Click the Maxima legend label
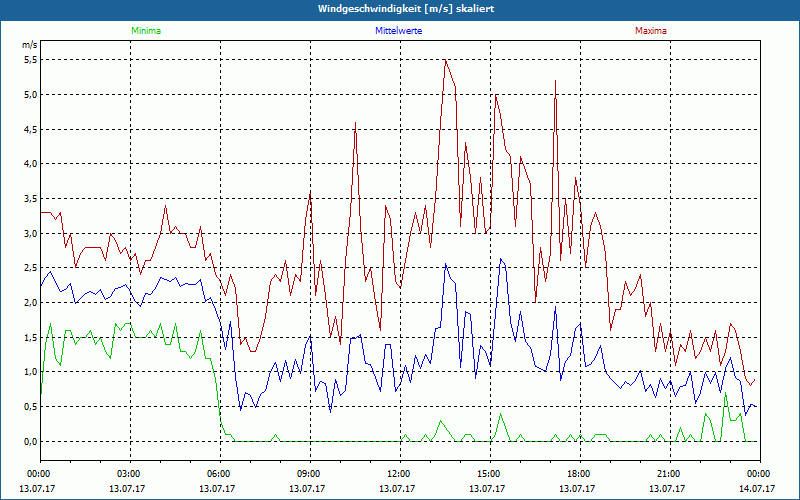Image resolution: width=800 pixels, height=500 pixels. pyautogui.click(x=651, y=31)
